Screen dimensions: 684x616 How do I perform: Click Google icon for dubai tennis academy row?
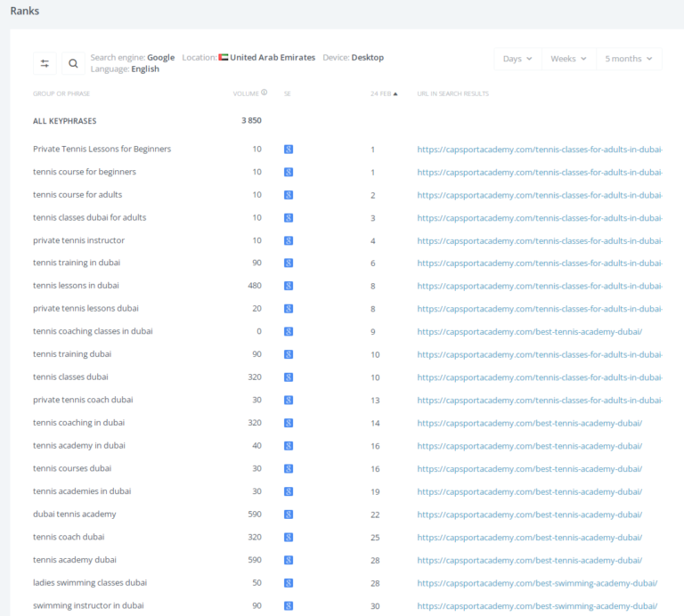point(289,515)
